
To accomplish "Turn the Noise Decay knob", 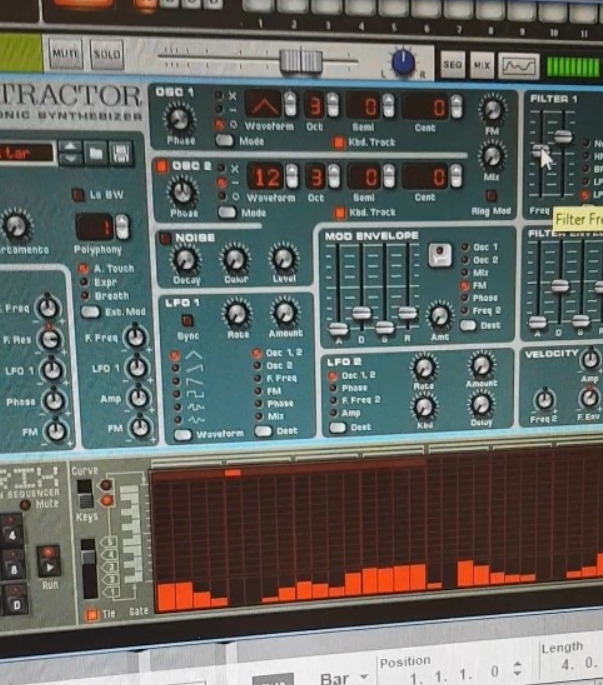I will click(x=186, y=260).
